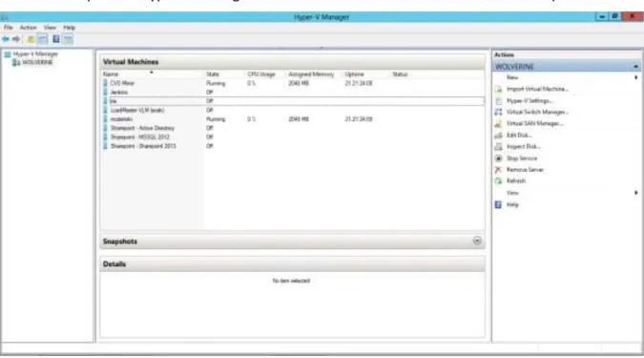The image size is (644, 358).
Task: Click the Edit Disk icon
Action: (498, 136)
